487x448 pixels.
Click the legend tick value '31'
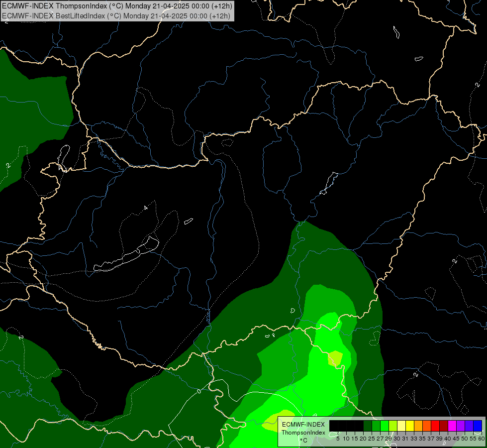(405, 439)
